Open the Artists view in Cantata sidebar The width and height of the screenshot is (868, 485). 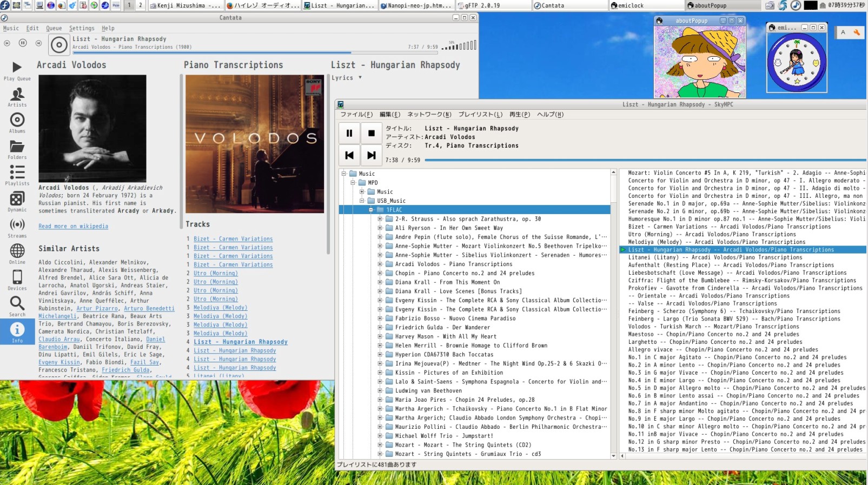coord(17,97)
